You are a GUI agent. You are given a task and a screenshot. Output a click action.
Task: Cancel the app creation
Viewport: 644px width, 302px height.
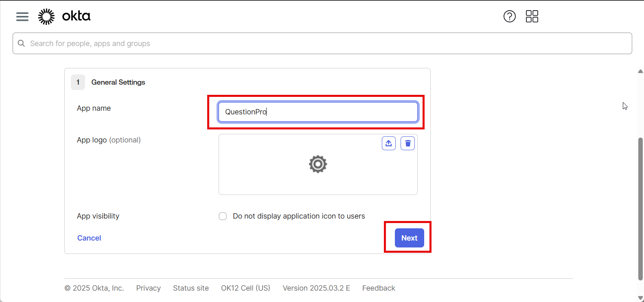click(89, 238)
